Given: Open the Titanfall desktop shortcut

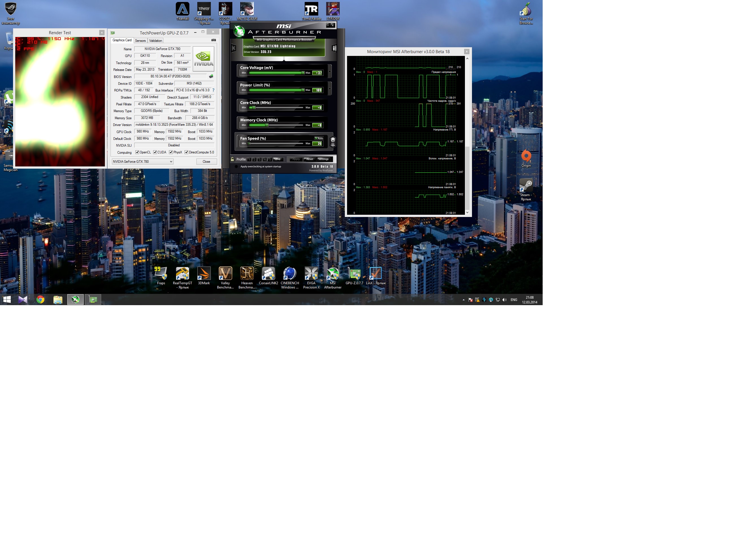Looking at the screenshot, I should (182, 12).
